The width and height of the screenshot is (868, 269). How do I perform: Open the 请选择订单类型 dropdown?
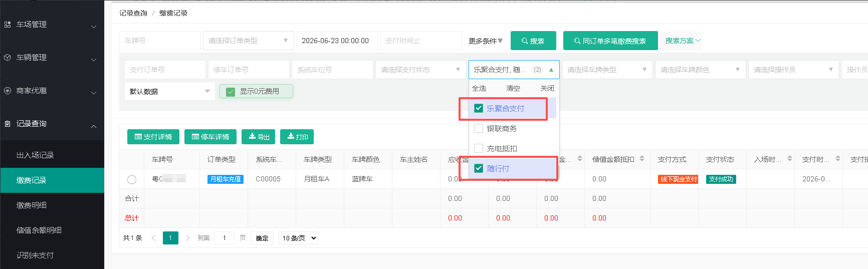point(249,41)
